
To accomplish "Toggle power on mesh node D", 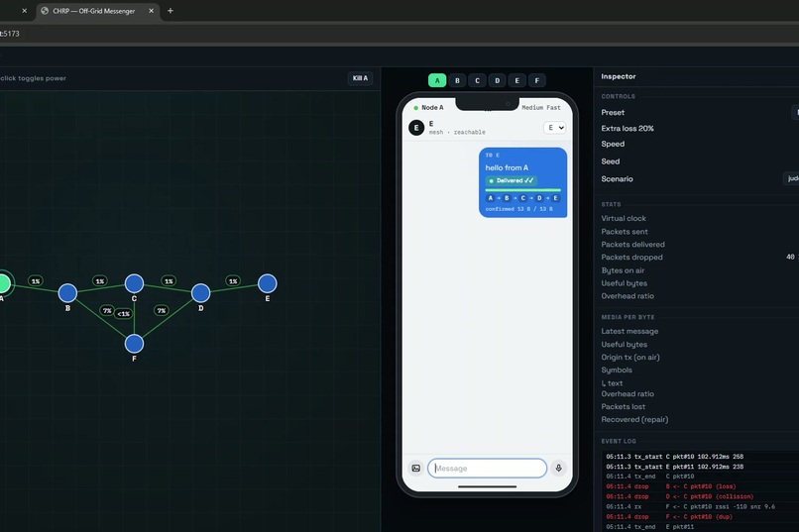I will pyautogui.click(x=201, y=292).
